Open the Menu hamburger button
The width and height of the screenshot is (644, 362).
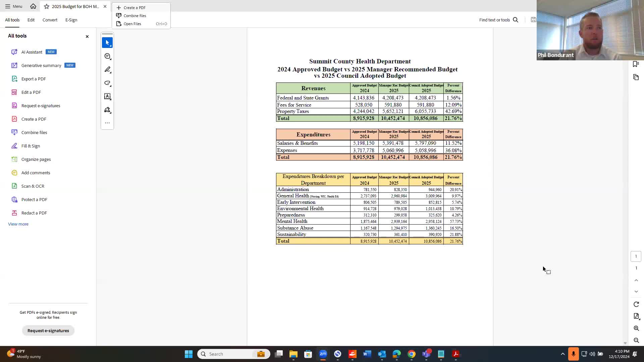(13, 6)
